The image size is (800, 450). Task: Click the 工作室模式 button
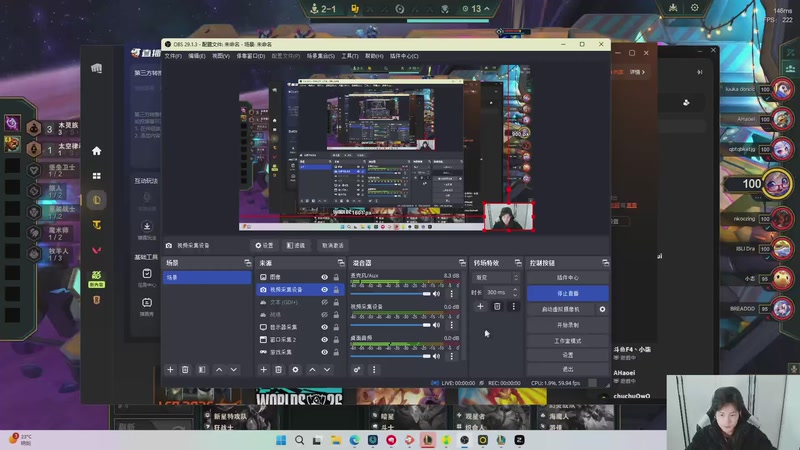[568, 341]
